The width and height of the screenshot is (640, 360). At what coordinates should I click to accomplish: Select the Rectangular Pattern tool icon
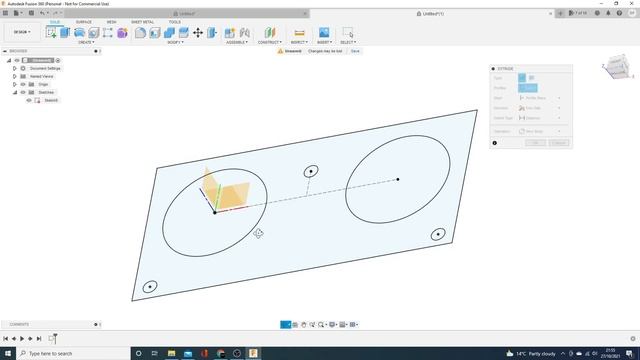[108, 32]
